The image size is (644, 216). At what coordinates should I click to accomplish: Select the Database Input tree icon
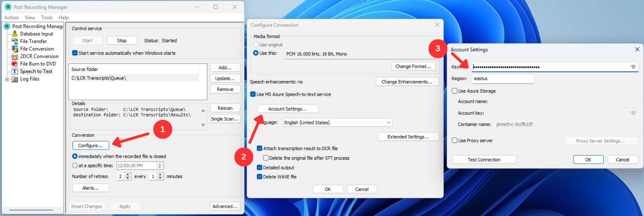coord(15,34)
